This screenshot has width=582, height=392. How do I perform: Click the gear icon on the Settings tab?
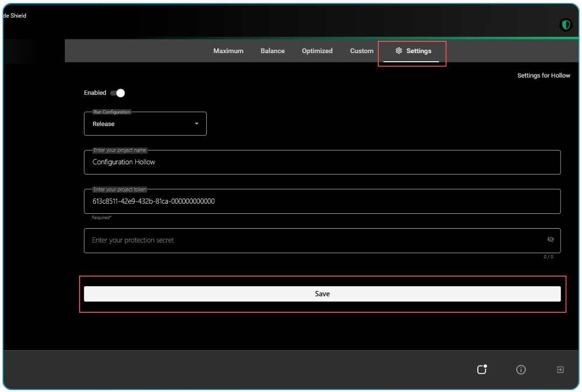coord(399,51)
